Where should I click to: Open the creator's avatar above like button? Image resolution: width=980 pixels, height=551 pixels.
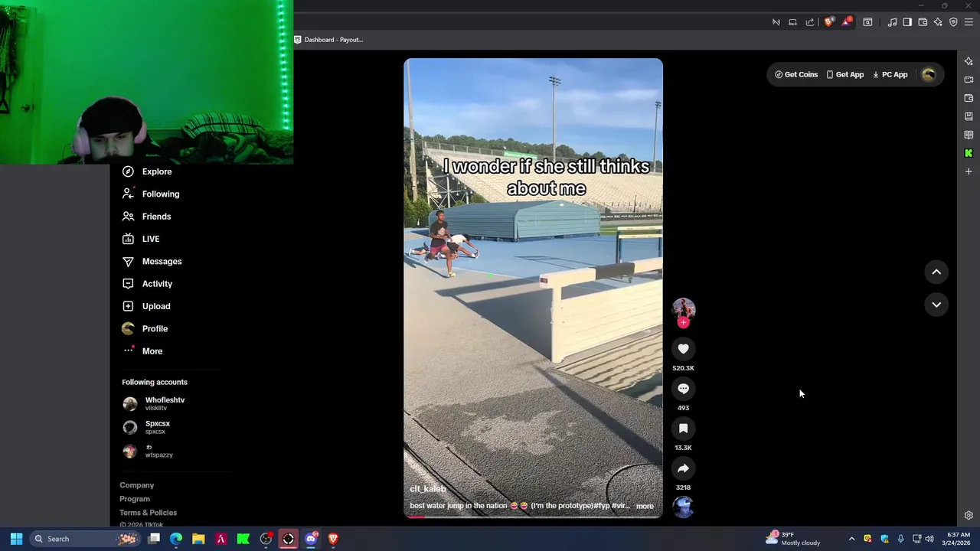[x=683, y=308]
